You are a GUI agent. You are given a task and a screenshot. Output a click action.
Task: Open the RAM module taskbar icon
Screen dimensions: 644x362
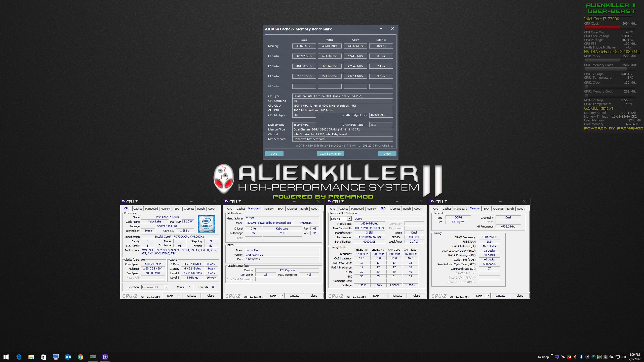coord(93,357)
